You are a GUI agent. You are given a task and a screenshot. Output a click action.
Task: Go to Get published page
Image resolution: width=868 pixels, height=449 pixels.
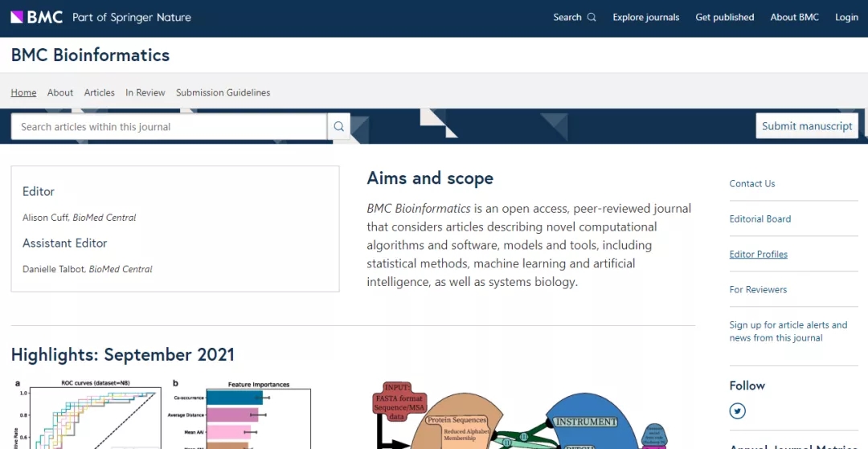tap(724, 17)
